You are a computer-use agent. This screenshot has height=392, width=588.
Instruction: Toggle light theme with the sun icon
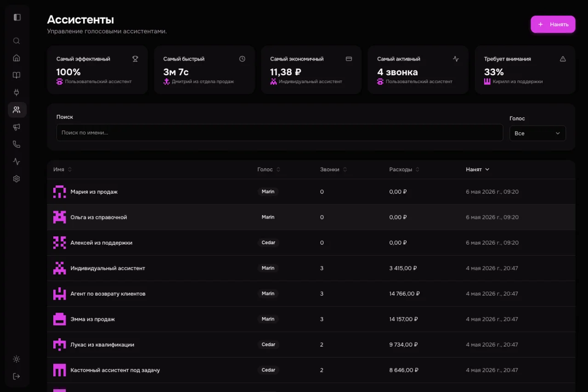tap(17, 359)
